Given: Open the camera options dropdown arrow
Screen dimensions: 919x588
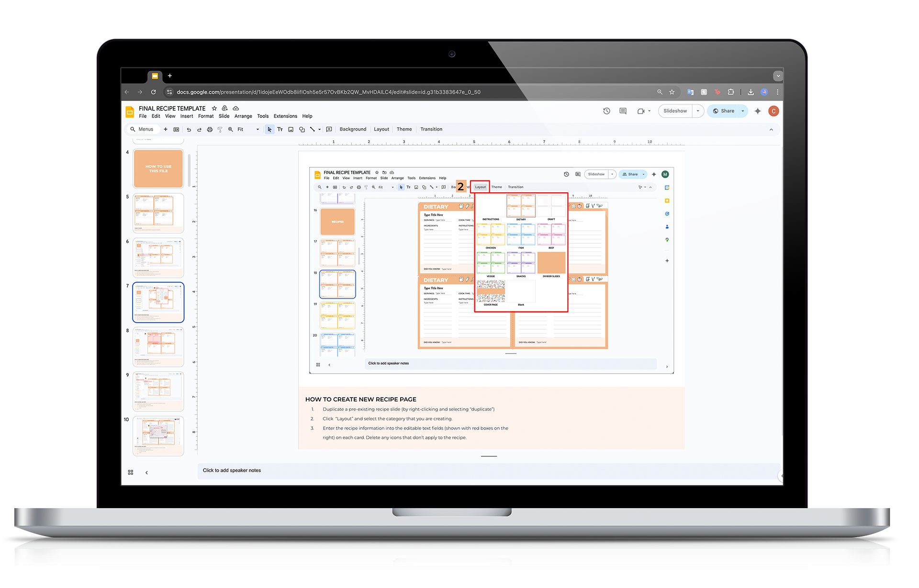Looking at the screenshot, I should (x=650, y=111).
